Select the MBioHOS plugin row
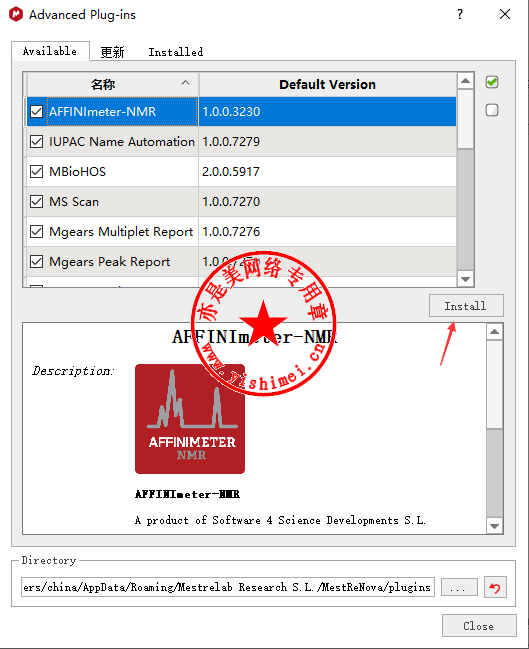This screenshot has width=529, height=649. [x=241, y=171]
